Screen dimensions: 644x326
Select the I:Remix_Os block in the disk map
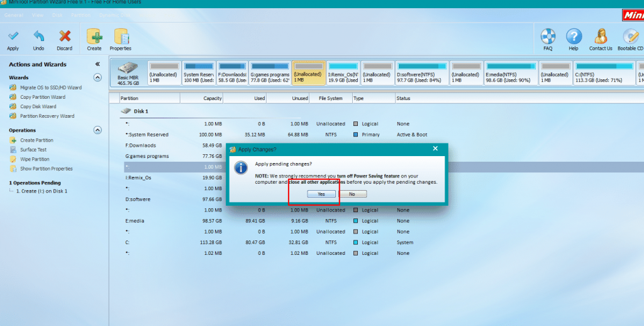[x=343, y=73]
